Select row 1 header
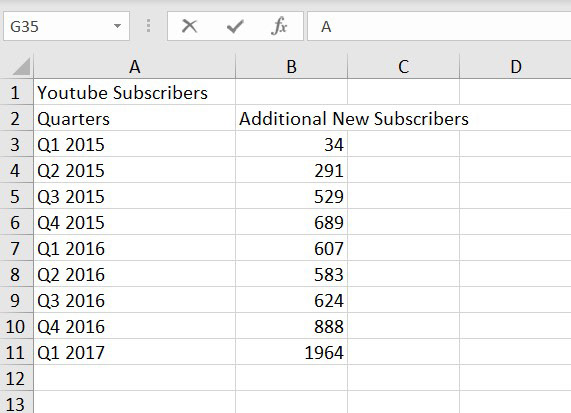 coord(16,92)
